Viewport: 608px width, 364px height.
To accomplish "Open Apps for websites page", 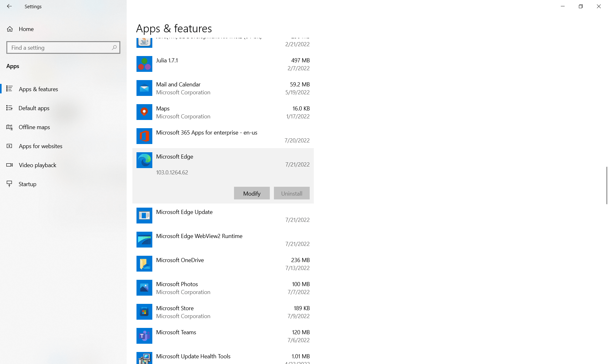I will point(41,146).
